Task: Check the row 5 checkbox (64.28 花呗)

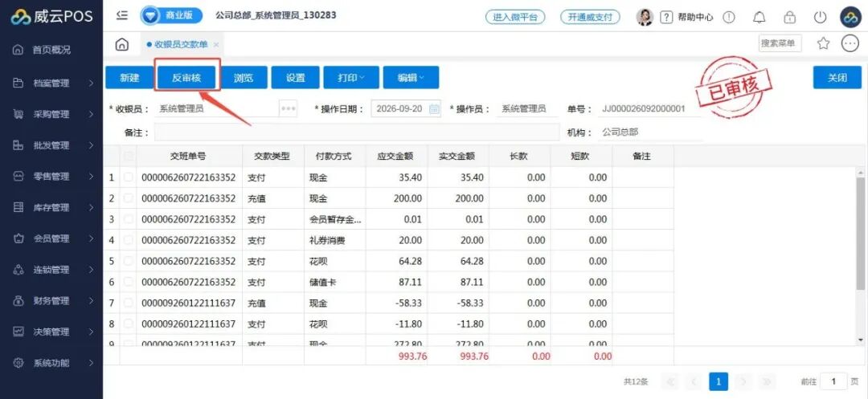Action: [x=129, y=261]
